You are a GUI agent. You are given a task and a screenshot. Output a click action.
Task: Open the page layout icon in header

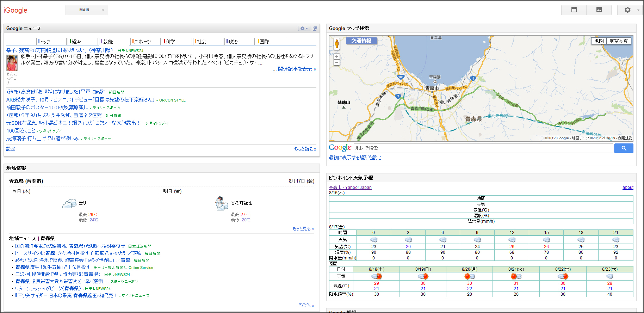click(x=574, y=10)
